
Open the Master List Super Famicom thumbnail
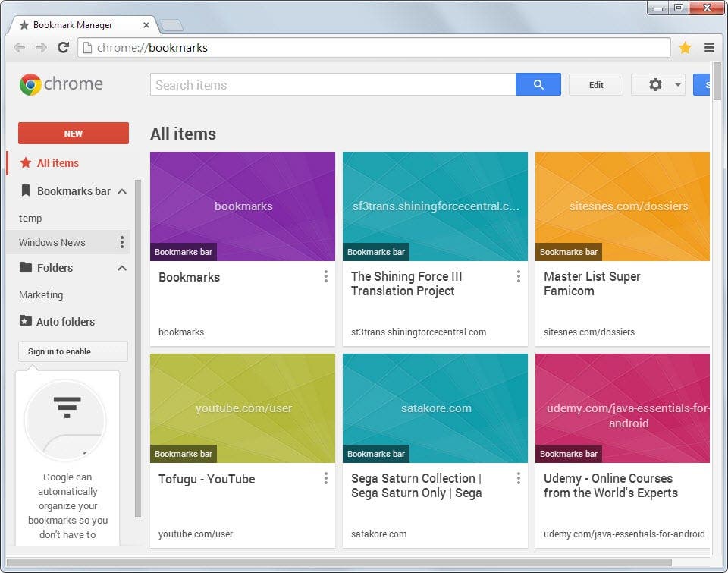(x=622, y=206)
